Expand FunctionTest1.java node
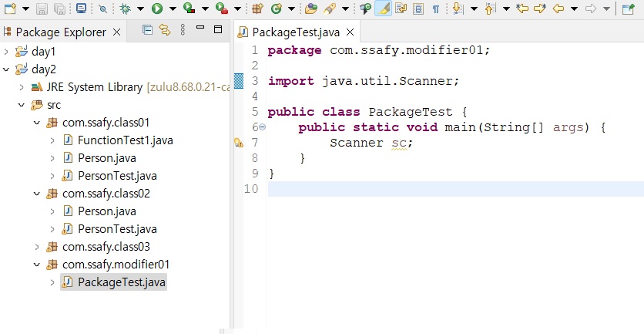Viewport: 644px width, 334px height. tap(52, 140)
